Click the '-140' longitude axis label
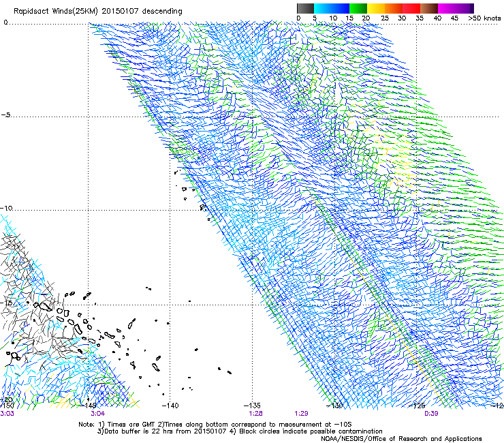 click(x=170, y=406)
